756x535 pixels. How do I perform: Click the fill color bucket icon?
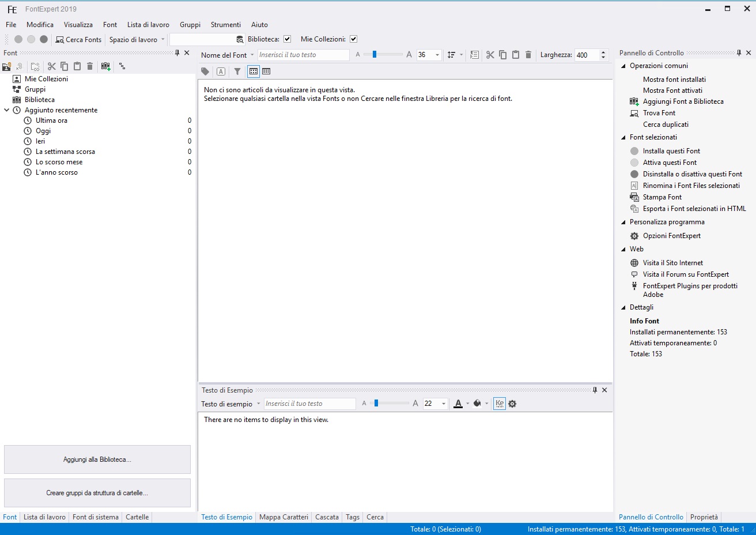pyautogui.click(x=477, y=404)
